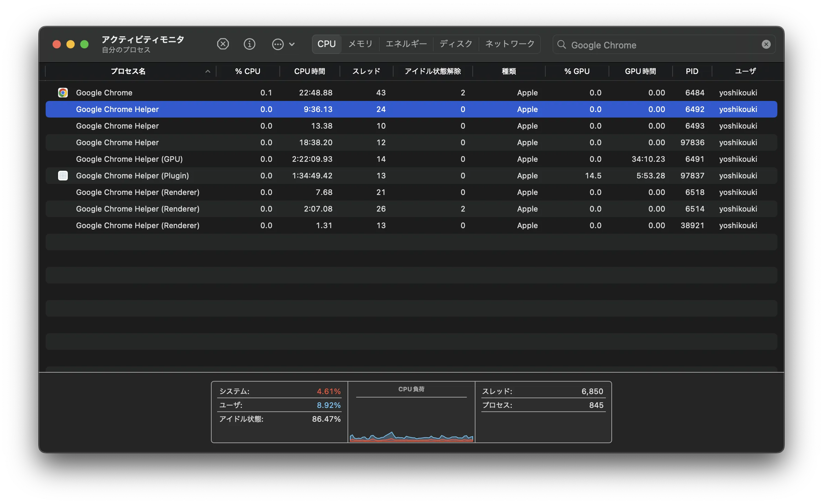Click the % GPU value 14.5
This screenshot has width=823, height=504.
[593, 176]
